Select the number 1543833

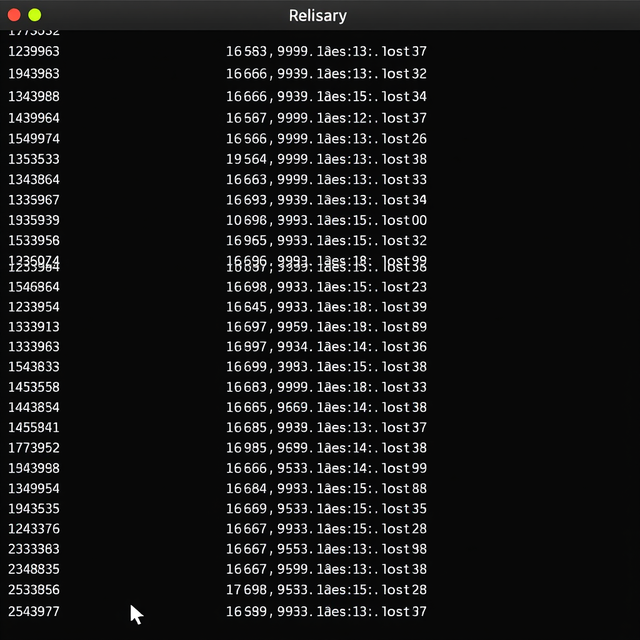[34, 367]
